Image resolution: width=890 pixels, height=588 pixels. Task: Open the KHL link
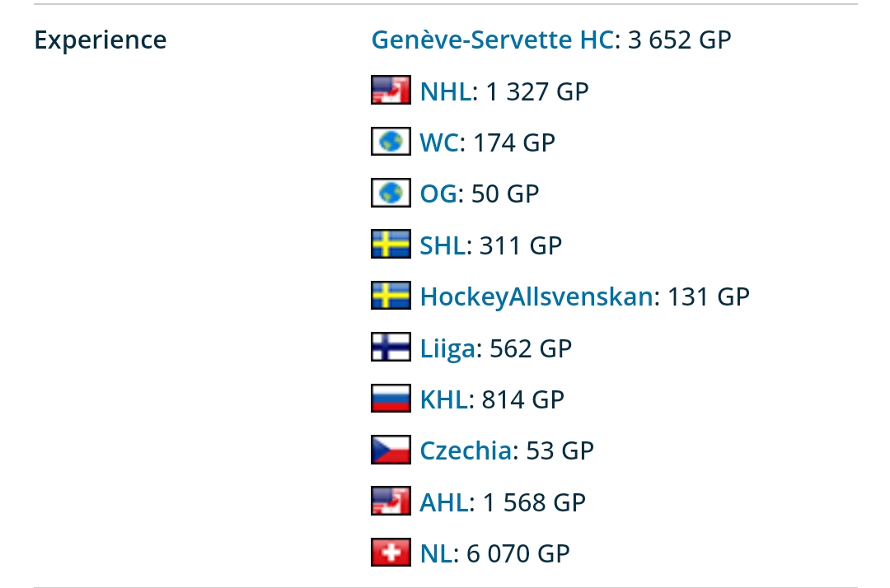(444, 399)
